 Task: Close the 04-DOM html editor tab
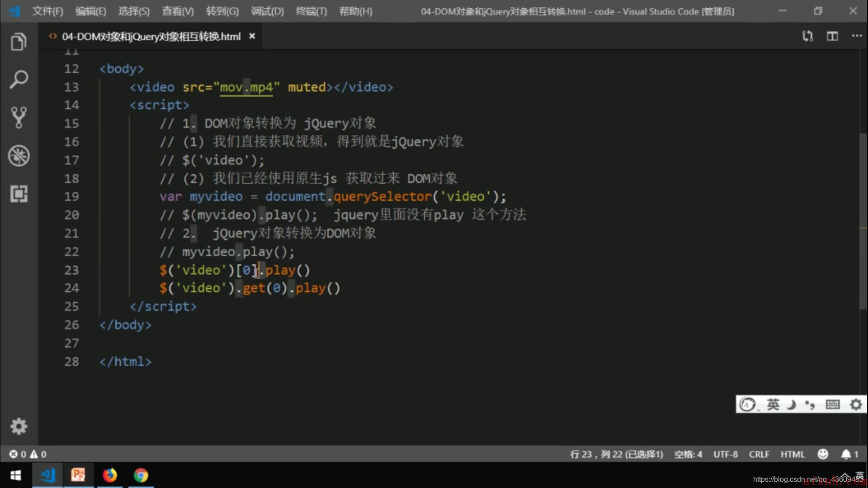click(x=252, y=36)
